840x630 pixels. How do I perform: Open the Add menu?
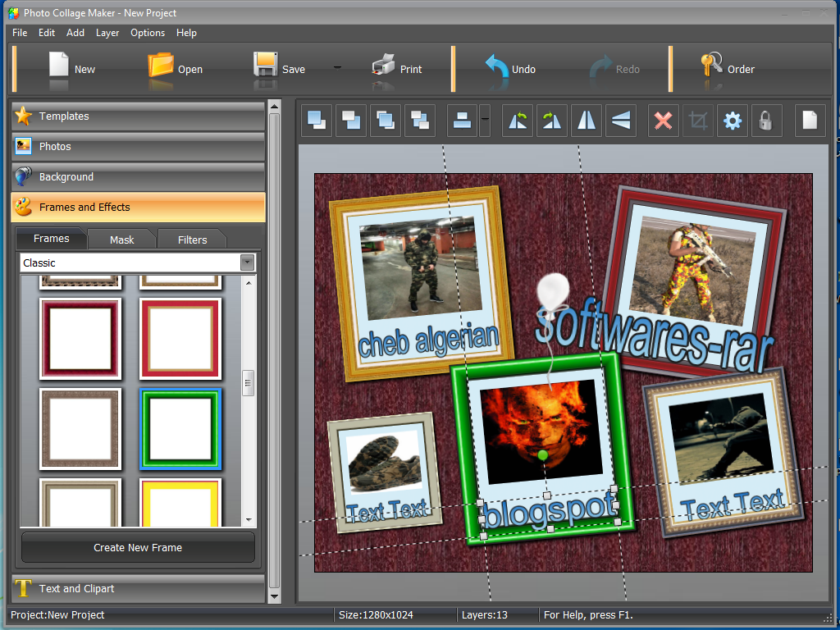(x=75, y=33)
